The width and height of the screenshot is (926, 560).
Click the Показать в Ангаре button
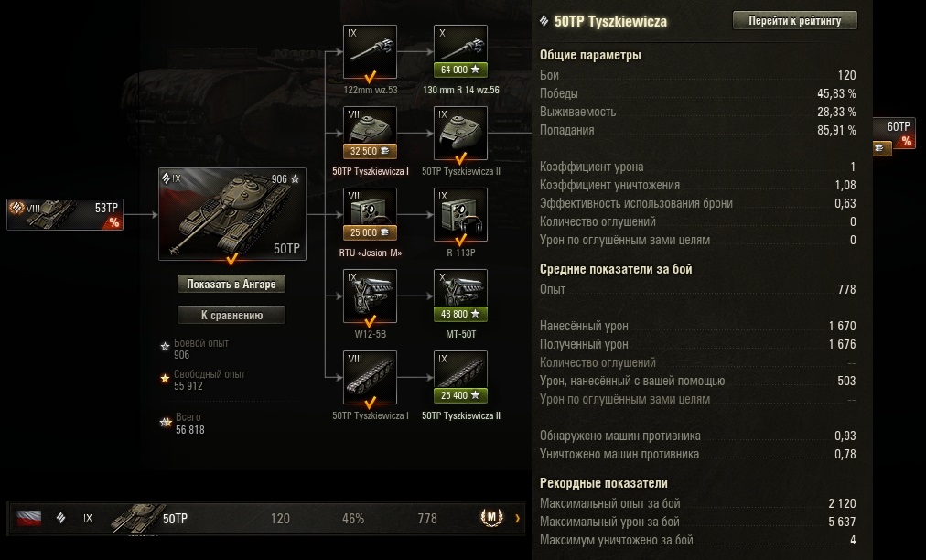click(231, 285)
